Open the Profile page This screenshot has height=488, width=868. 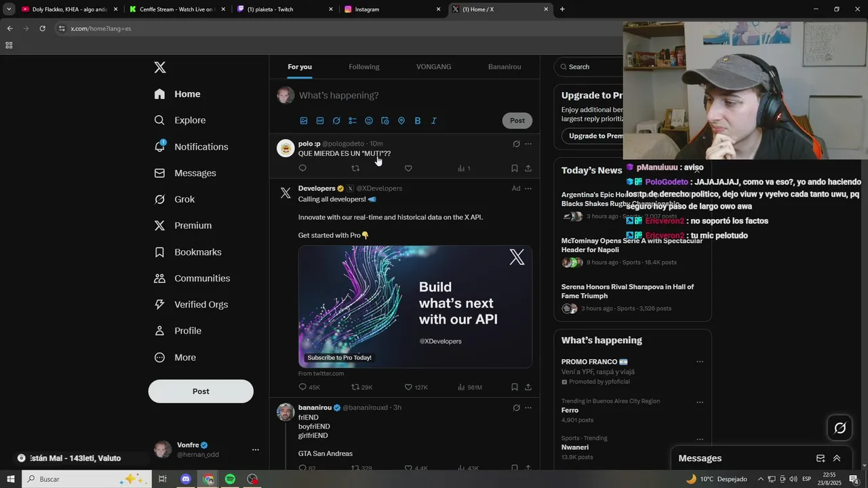178,331
